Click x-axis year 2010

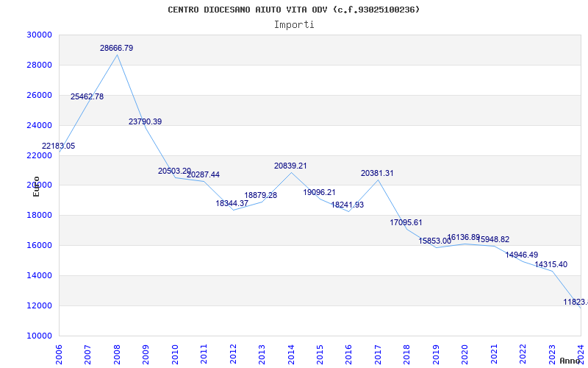tap(175, 355)
